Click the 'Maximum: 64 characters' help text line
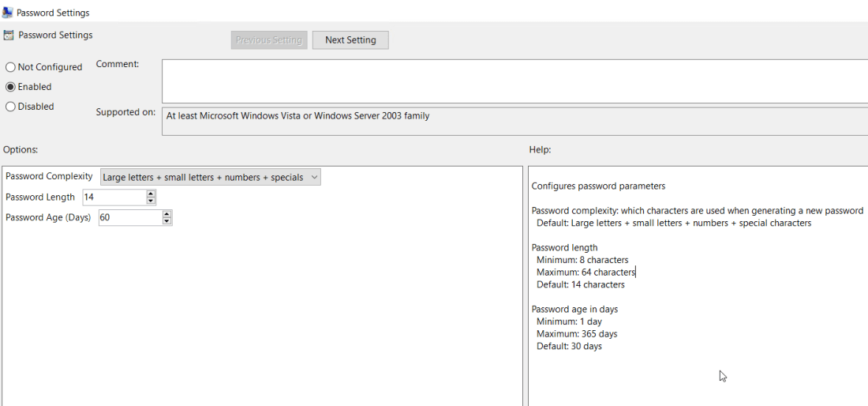Image resolution: width=868 pixels, height=406 pixels. 585,273
